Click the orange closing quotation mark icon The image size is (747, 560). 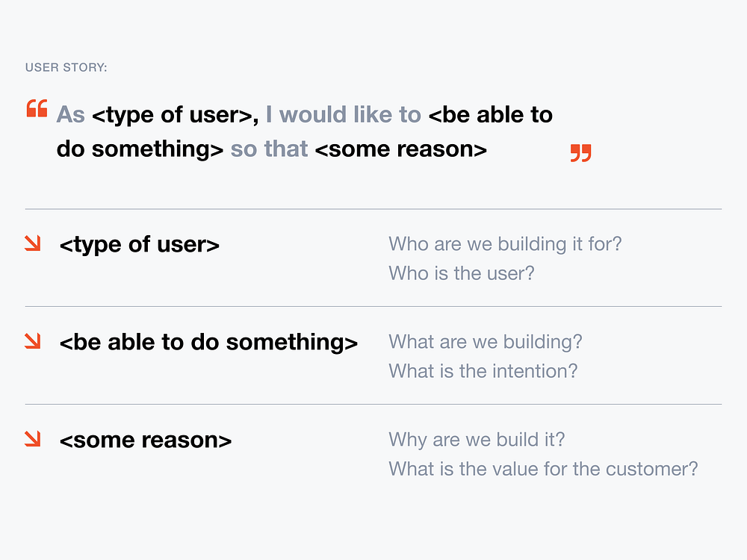580,153
